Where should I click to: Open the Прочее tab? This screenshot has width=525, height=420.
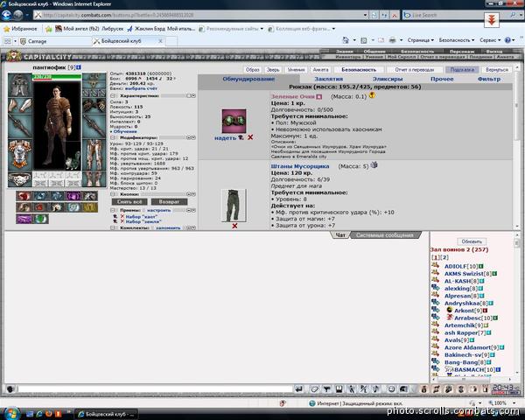pos(442,79)
